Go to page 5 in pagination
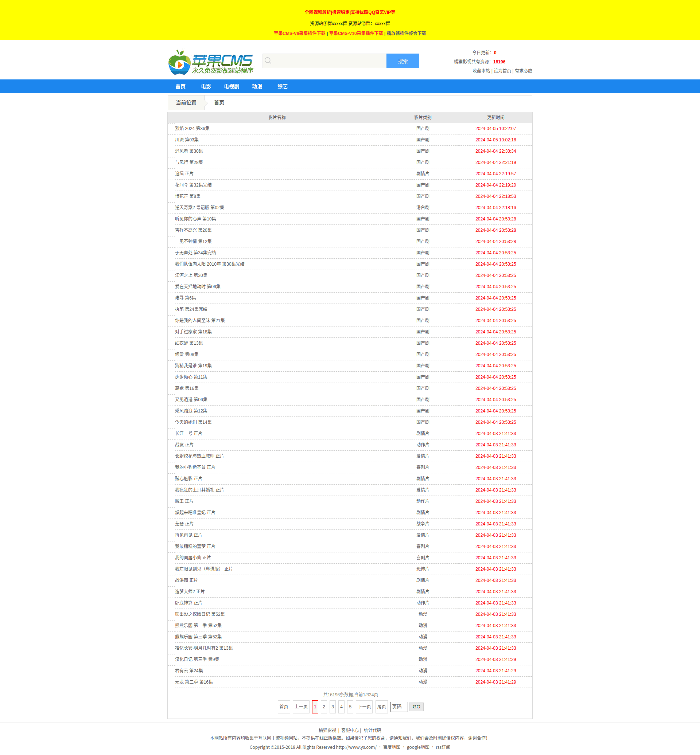The height and width of the screenshot is (755, 700). click(350, 707)
